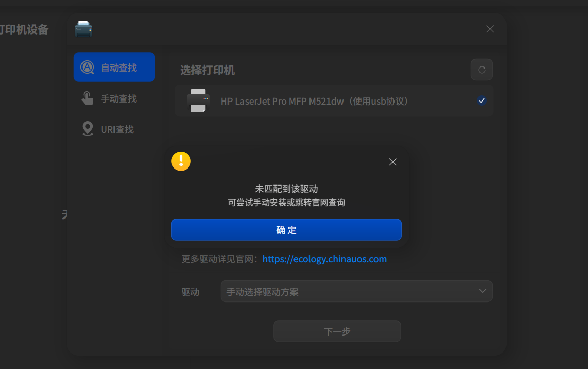Dismiss the alert via its X icon

pos(393,162)
